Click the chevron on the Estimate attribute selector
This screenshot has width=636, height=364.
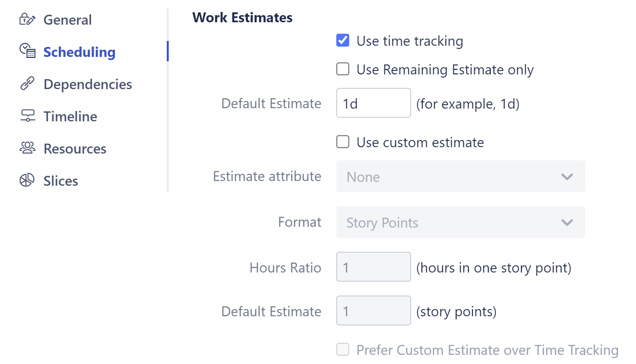click(x=568, y=177)
